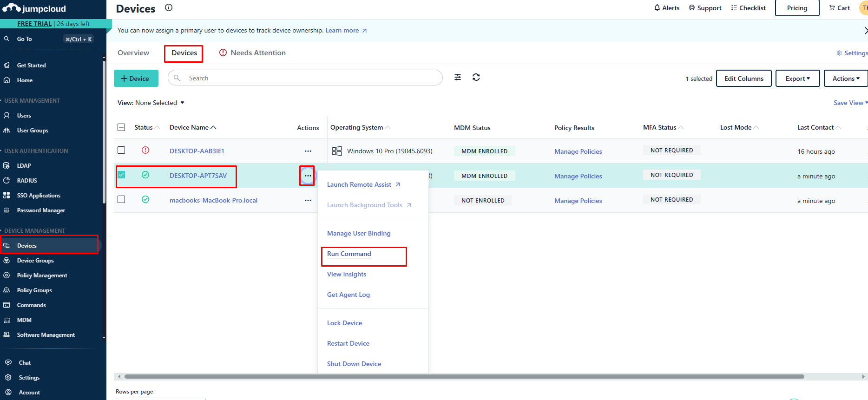Open the Devices info icon beside title
This screenshot has width=868, height=400.
tap(169, 7)
